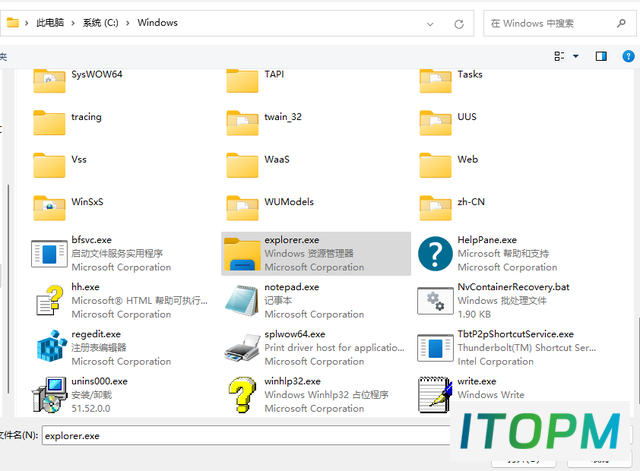Click the 'bfsvc.exe' file name
The height and width of the screenshot is (471, 640).
pos(91,240)
